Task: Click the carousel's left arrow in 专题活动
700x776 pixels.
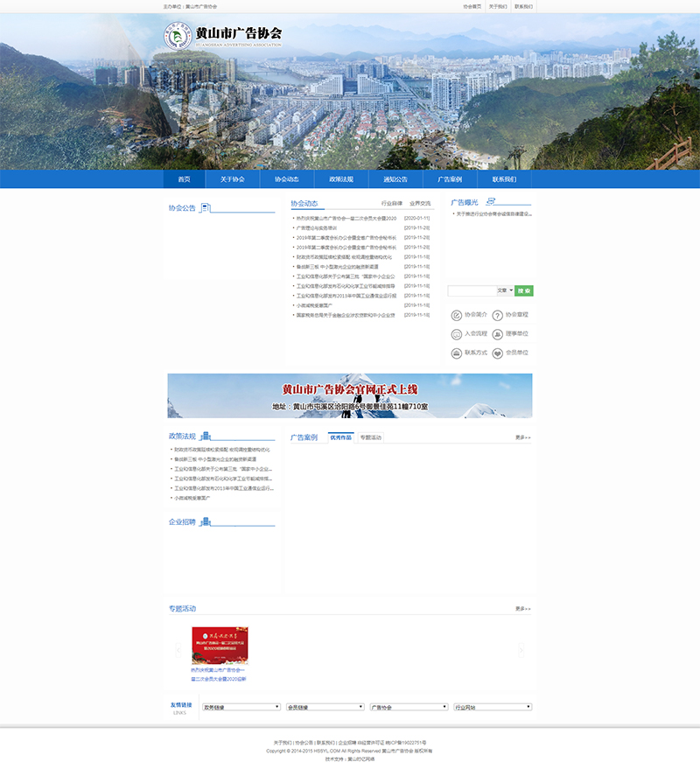Action: point(178,650)
